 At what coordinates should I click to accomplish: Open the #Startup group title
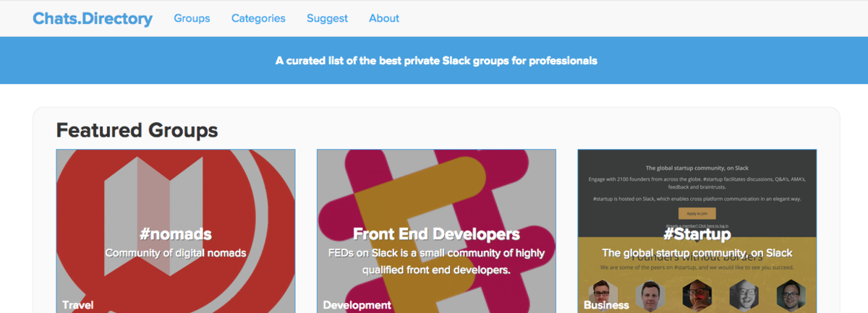tap(697, 234)
